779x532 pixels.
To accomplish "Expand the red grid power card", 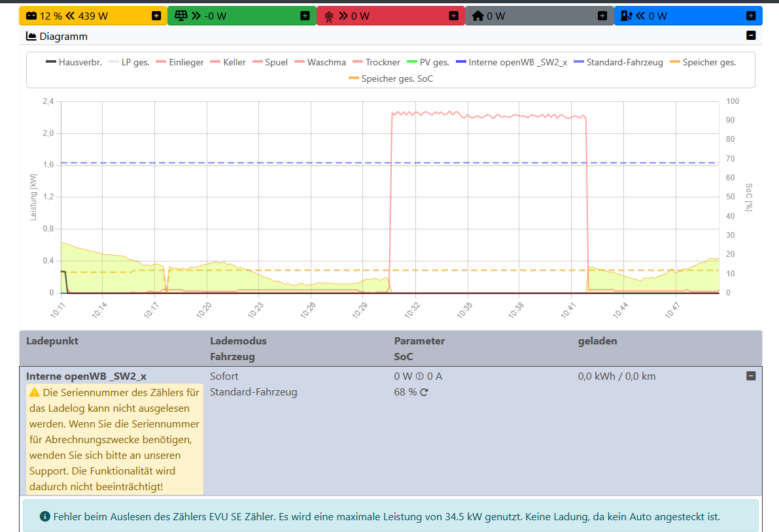I will pyautogui.click(x=453, y=16).
